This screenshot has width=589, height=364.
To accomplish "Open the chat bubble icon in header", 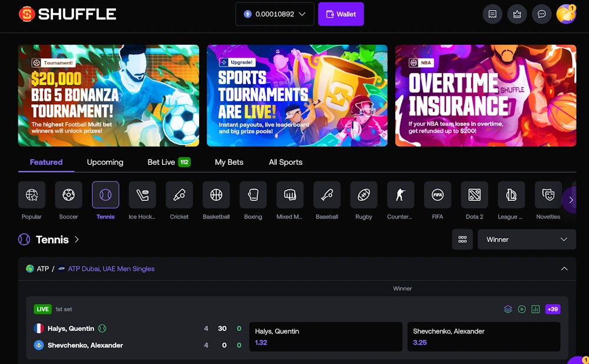I will [541, 14].
